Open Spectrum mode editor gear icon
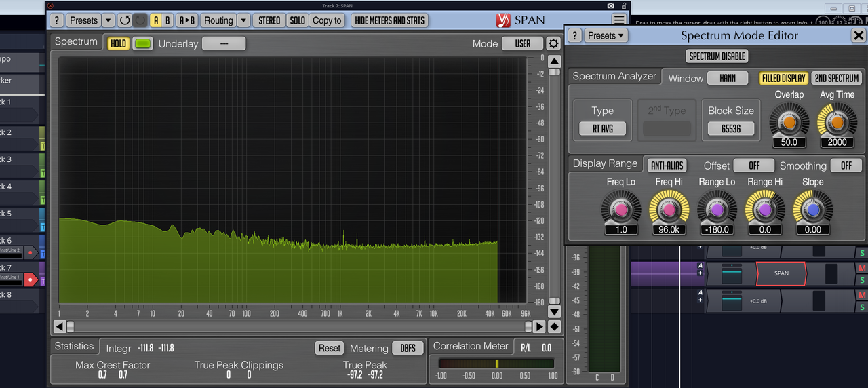Viewport: 868px width, 388px height. (x=554, y=43)
